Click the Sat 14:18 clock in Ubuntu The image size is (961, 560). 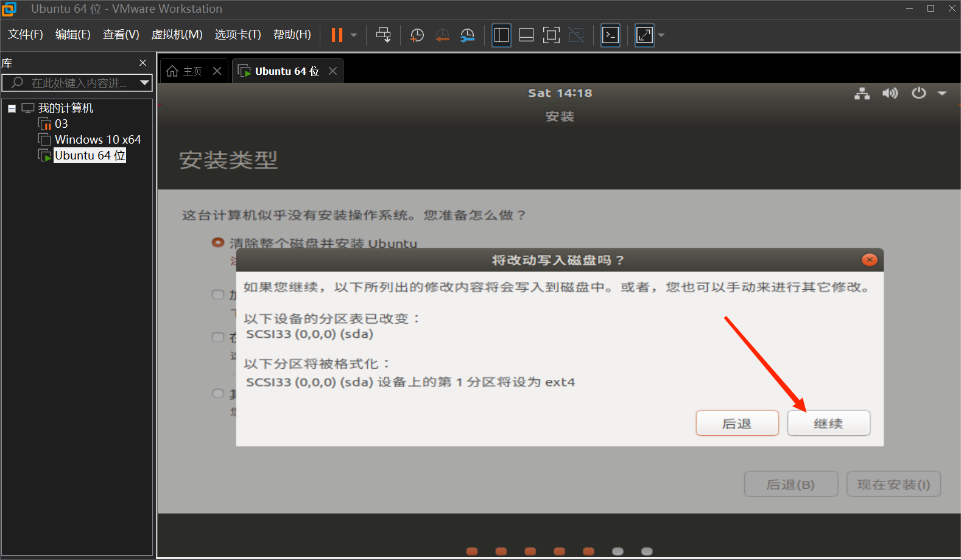[560, 93]
